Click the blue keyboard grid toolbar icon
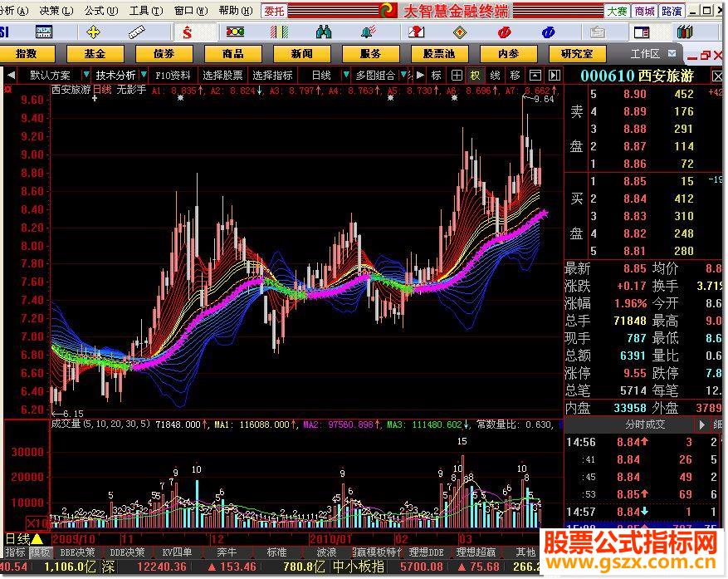 (x=44, y=32)
